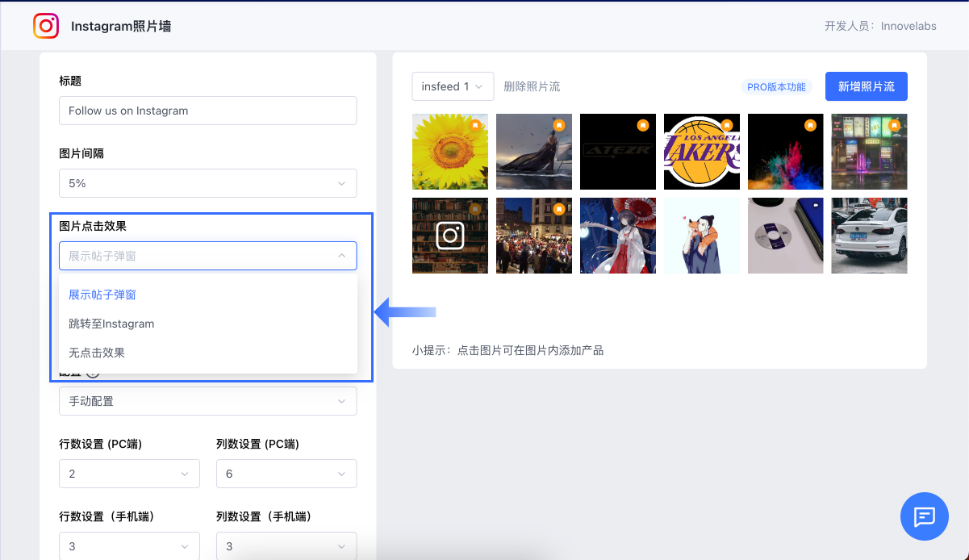Viewport: 969px width, 560px height.
Task: Open 列数设置 (PC端) dropdown showing 6
Action: [286, 474]
